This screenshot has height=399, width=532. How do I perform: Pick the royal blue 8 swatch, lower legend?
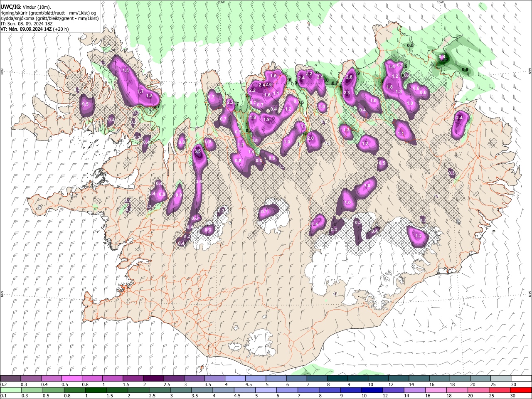pyautogui.click(x=330, y=390)
